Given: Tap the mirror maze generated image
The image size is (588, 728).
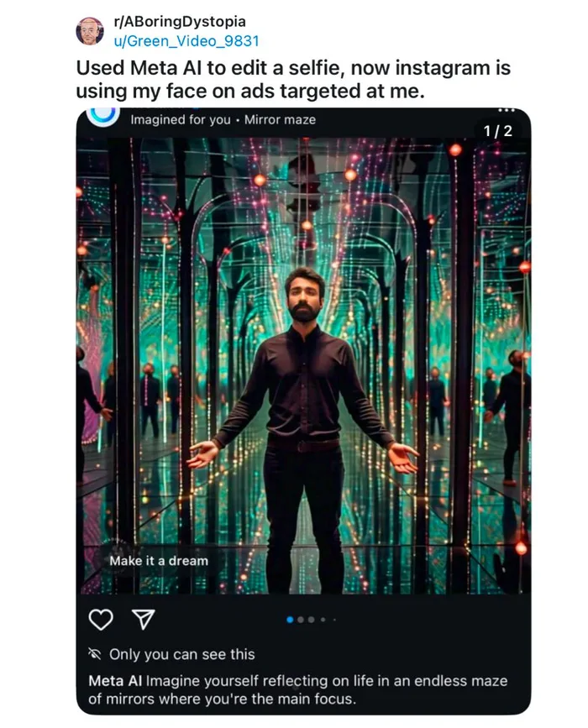Looking at the screenshot, I should coord(303,365).
